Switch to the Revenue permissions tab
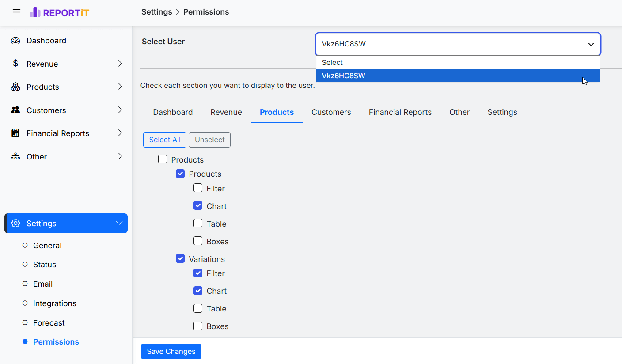622x364 pixels. [226, 112]
